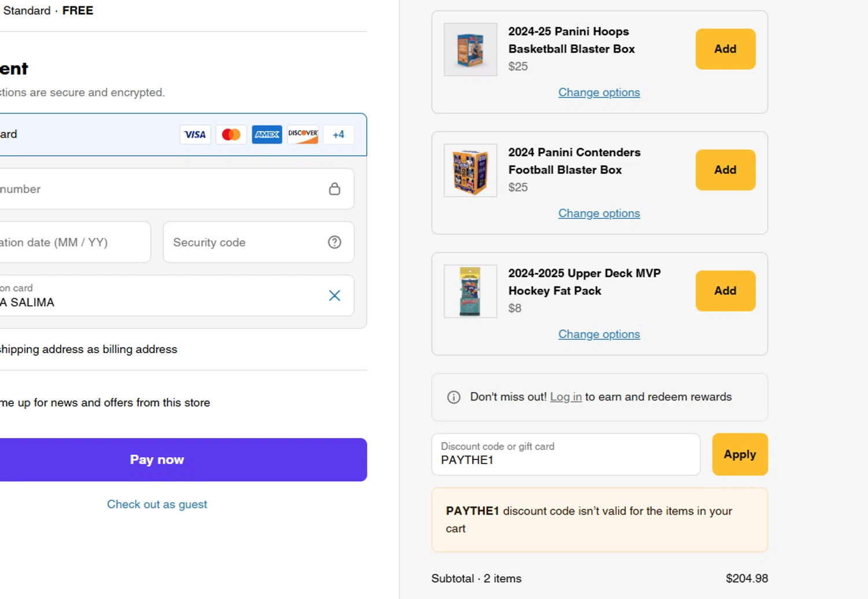
Task: Open Contenders Football Blaster Box thumbnail
Action: coord(470,170)
